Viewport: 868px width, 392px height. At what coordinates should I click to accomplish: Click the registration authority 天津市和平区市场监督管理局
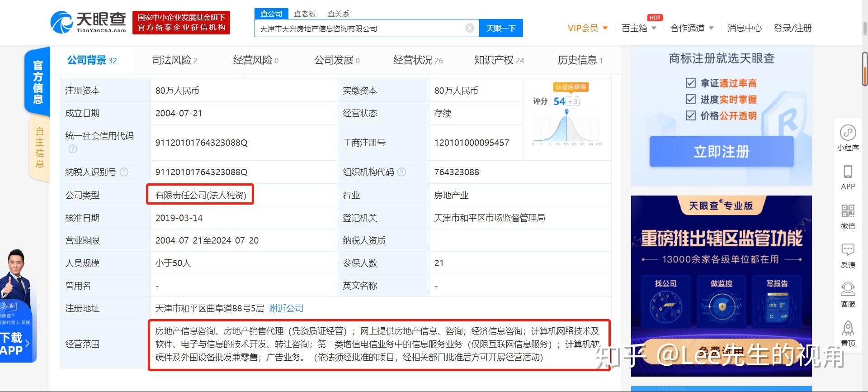click(x=490, y=218)
